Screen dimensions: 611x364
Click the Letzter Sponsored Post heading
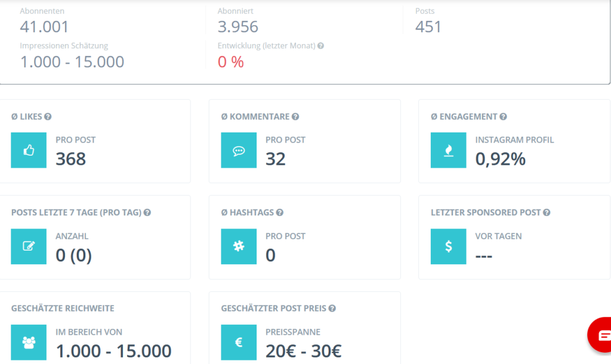(x=486, y=212)
